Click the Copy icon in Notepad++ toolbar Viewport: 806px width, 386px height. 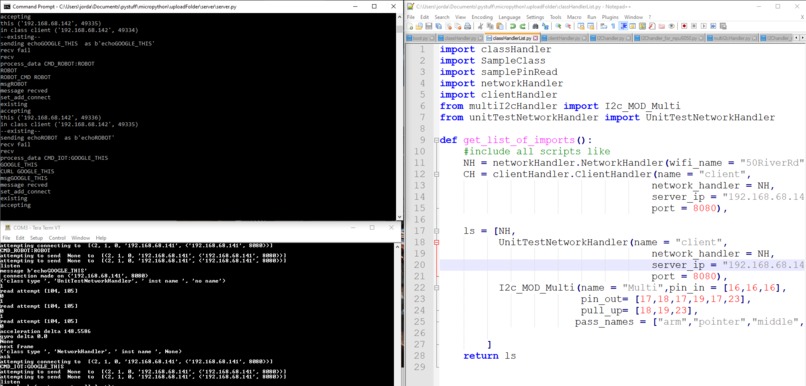[x=490, y=26]
